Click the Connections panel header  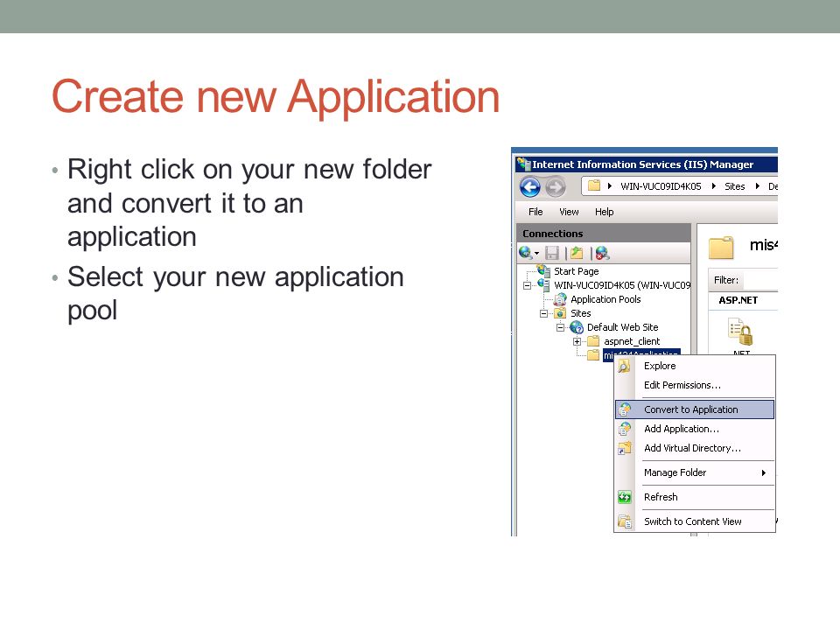(x=604, y=234)
